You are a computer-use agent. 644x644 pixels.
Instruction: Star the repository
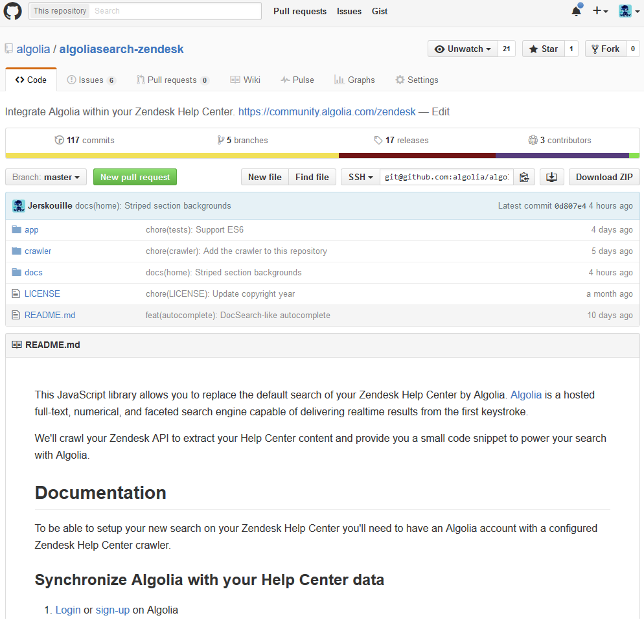[x=544, y=49]
